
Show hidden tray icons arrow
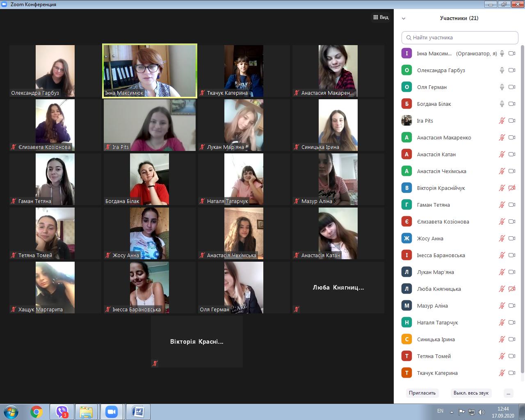[452, 412]
